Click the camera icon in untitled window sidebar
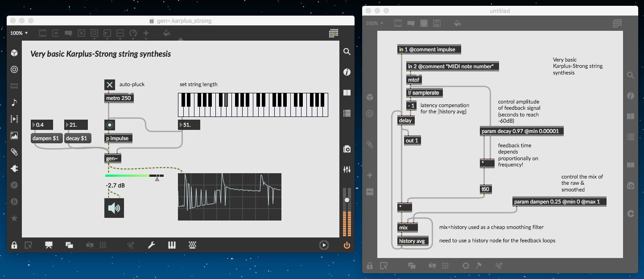This screenshot has height=279, width=644. coord(630,185)
